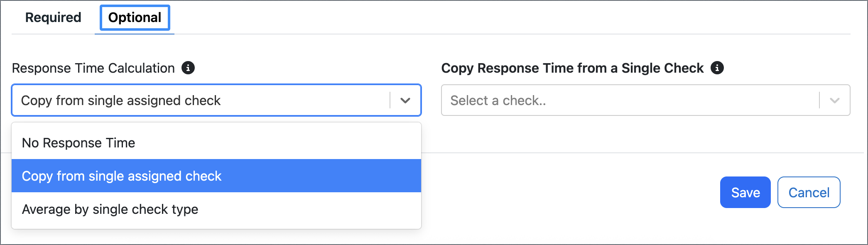This screenshot has height=245, width=868.
Task: Click the blue underline below the Optional tab
Action: click(135, 34)
